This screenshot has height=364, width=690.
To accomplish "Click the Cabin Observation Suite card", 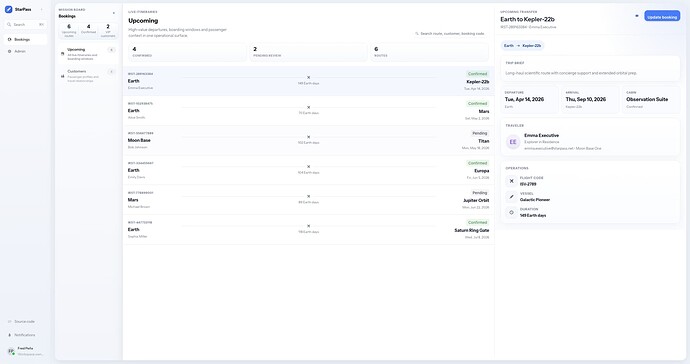I will [651, 100].
